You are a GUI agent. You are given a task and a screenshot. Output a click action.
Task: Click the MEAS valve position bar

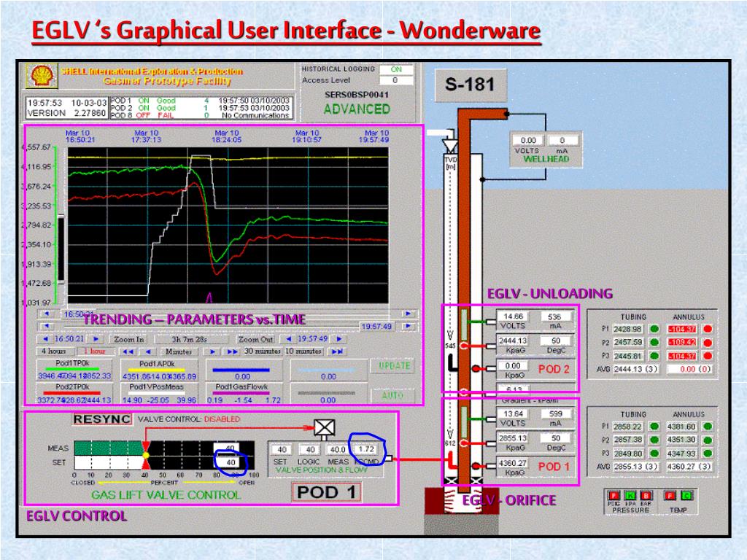(x=164, y=448)
